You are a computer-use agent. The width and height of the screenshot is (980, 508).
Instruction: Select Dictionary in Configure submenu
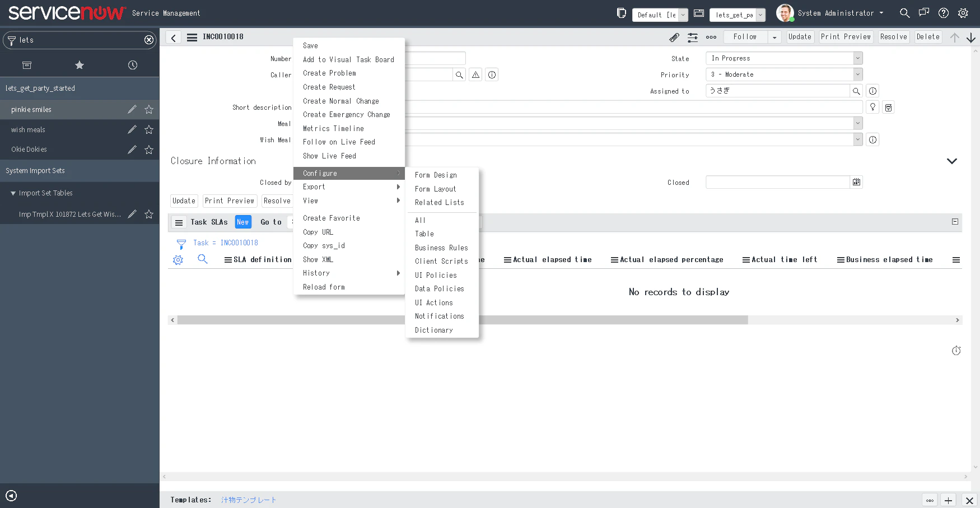[x=442, y=330]
